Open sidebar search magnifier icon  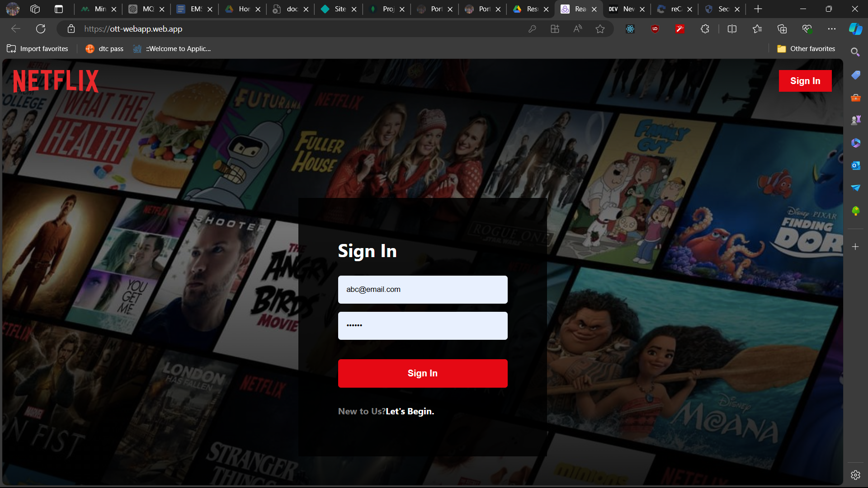855,52
